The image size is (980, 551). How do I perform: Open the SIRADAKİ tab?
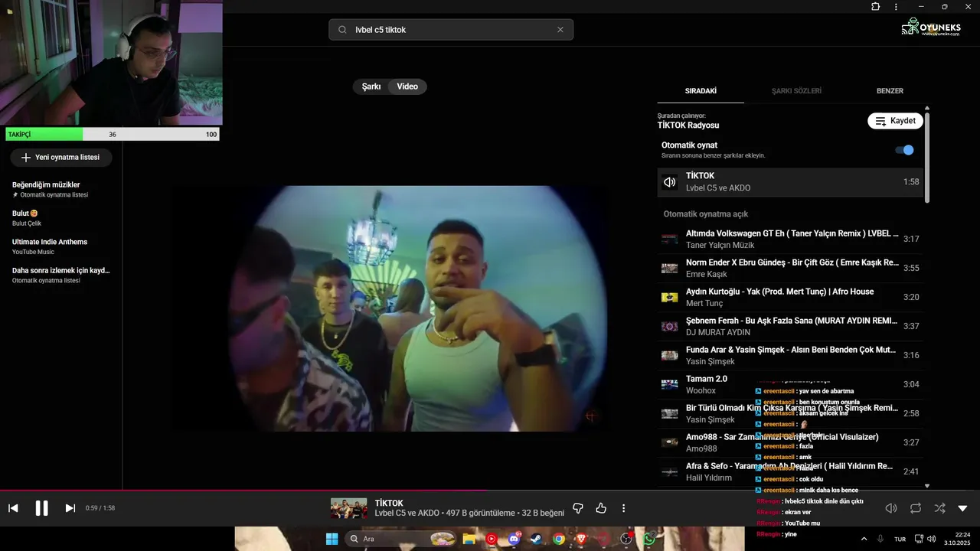[701, 91]
